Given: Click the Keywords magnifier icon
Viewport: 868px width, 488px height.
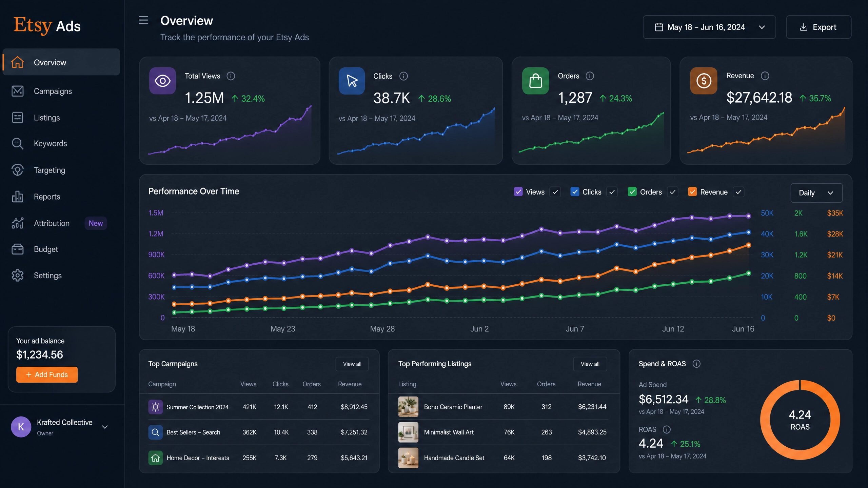Looking at the screenshot, I should point(17,144).
